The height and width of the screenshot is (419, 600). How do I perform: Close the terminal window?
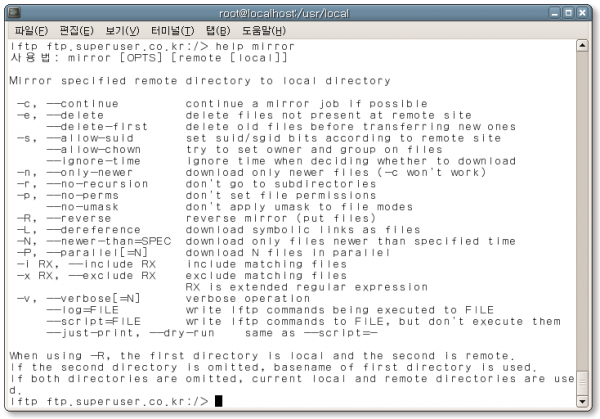pos(583,13)
